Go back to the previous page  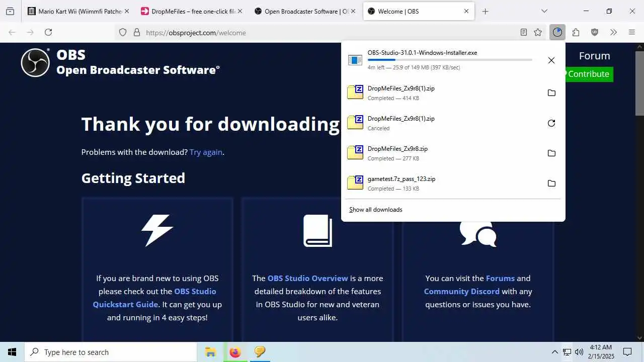12,32
